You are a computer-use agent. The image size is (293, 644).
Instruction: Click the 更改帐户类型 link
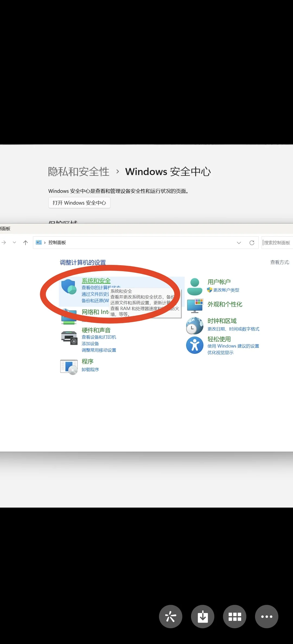click(x=226, y=290)
